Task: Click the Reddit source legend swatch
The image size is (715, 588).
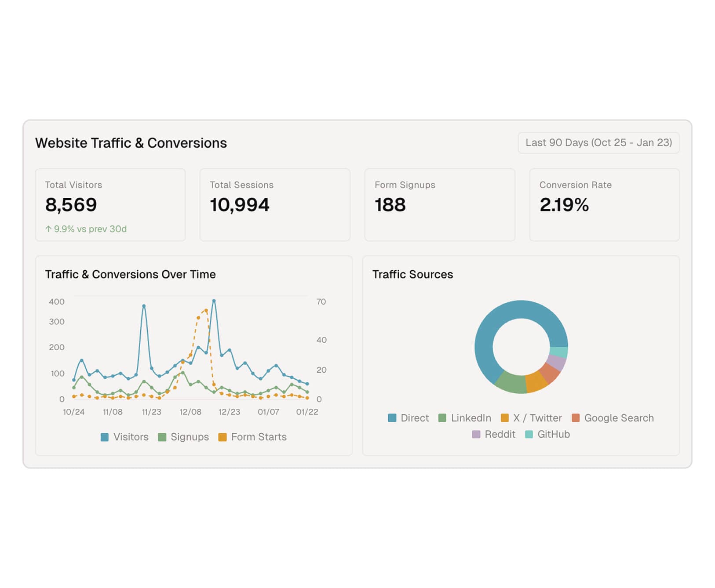Action: coord(475,434)
